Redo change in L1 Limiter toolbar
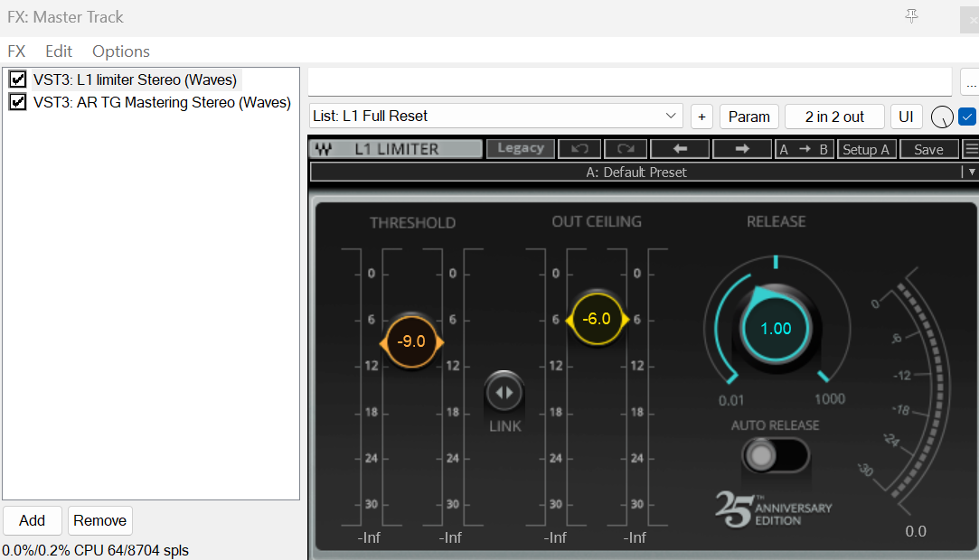The width and height of the screenshot is (979, 560). coord(625,149)
